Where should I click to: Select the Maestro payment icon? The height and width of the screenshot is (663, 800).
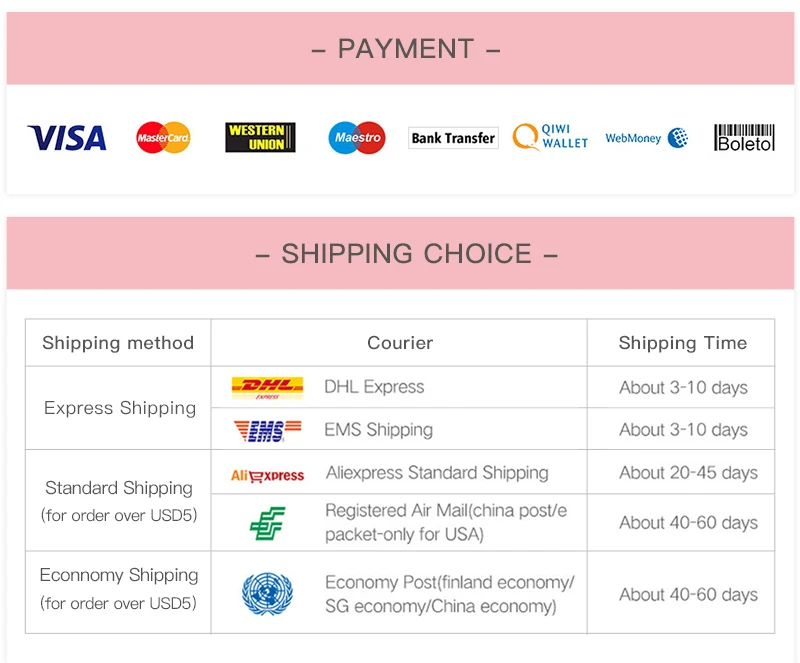(x=357, y=137)
